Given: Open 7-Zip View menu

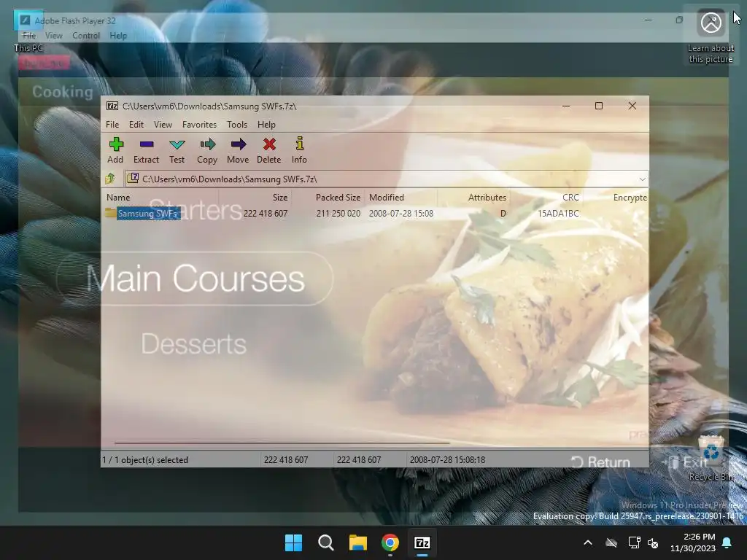Looking at the screenshot, I should click(163, 124).
